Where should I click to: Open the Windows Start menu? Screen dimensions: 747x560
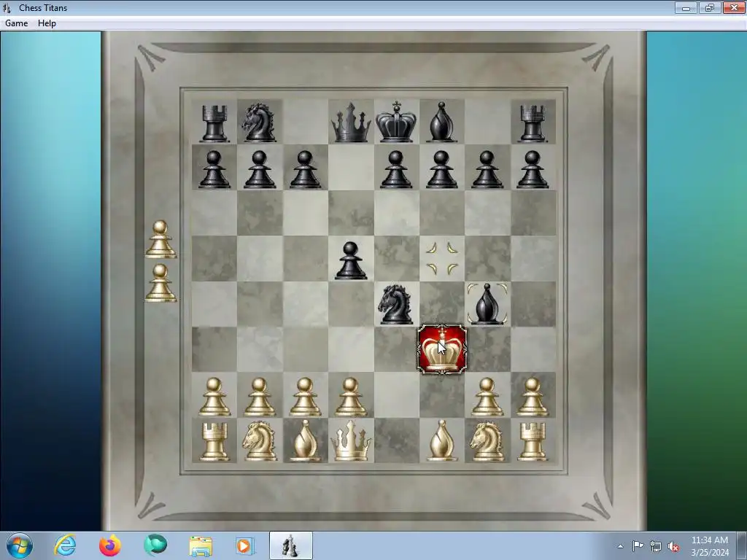point(20,545)
